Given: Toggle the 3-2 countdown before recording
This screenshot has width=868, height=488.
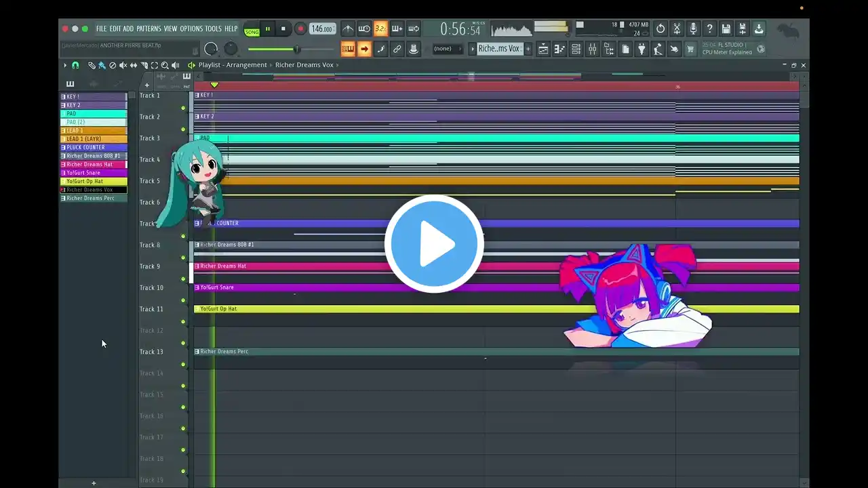Looking at the screenshot, I should coord(380,28).
